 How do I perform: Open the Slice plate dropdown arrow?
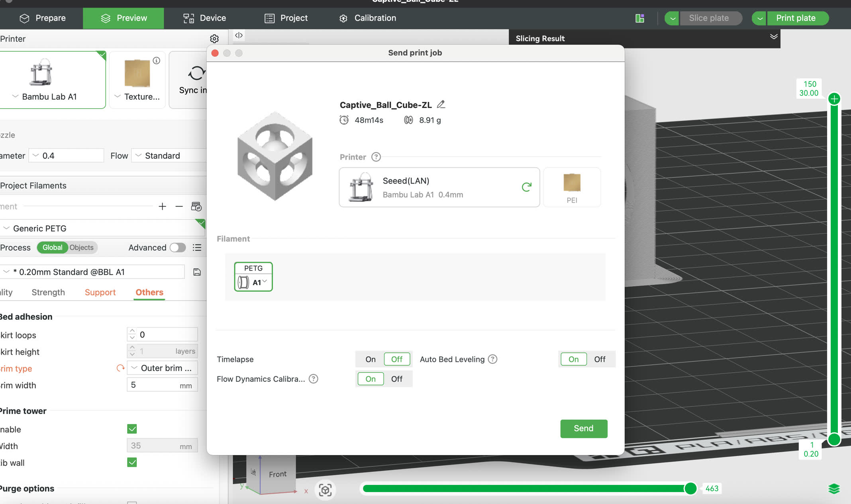pyautogui.click(x=672, y=18)
